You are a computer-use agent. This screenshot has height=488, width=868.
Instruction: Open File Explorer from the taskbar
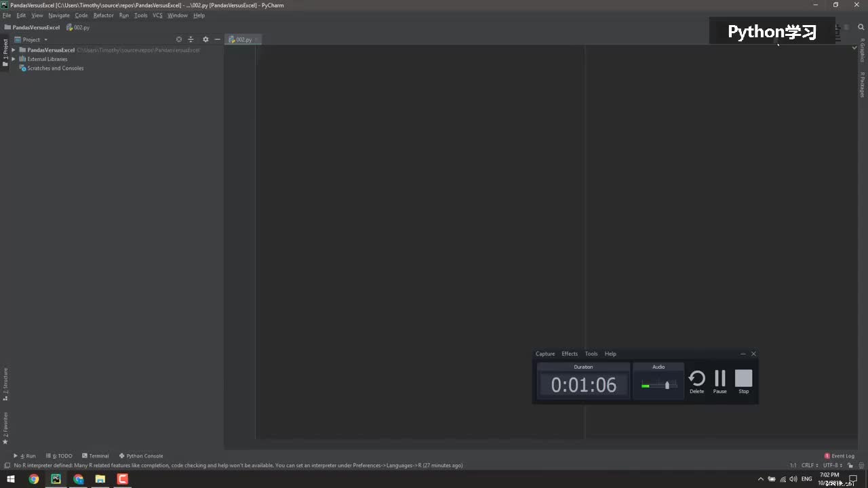(x=100, y=479)
